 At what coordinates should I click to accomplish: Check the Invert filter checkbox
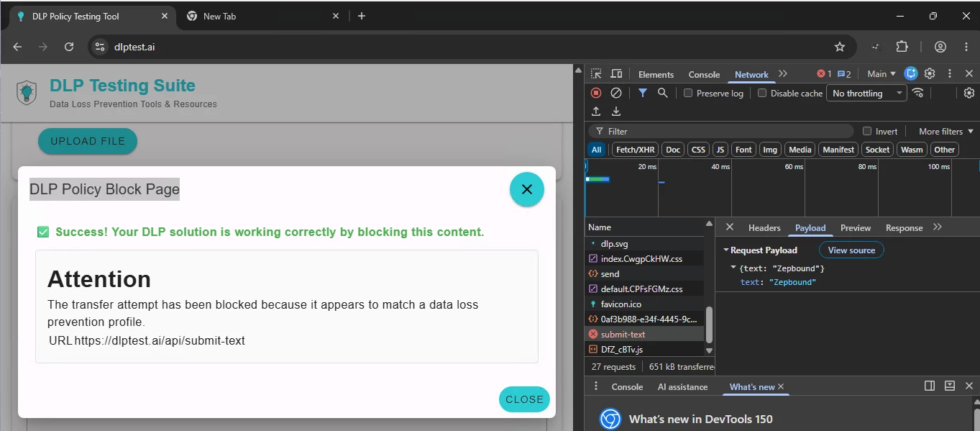[x=867, y=131]
